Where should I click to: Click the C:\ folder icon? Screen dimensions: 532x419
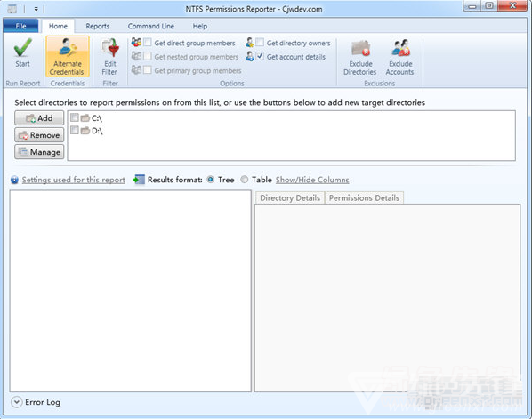(85, 118)
